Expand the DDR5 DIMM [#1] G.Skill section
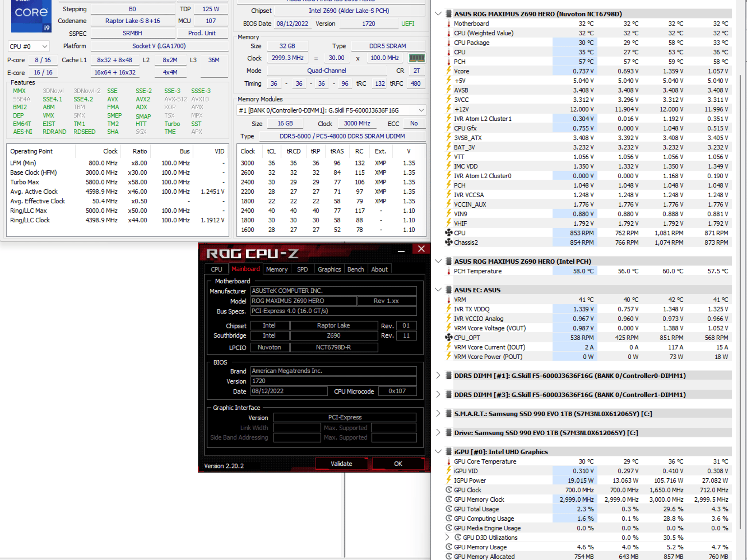This screenshot has height=560, width=747. click(x=438, y=376)
